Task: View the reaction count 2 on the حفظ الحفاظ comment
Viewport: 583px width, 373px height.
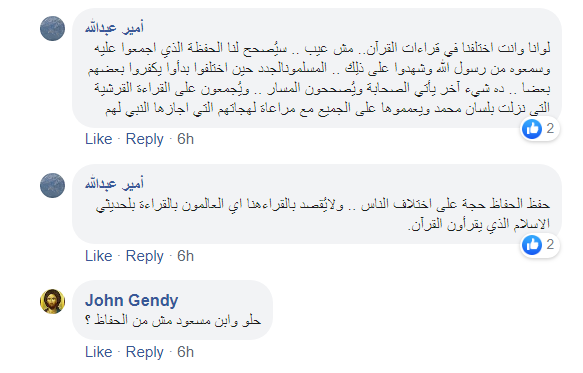Action: tap(550, 245)
